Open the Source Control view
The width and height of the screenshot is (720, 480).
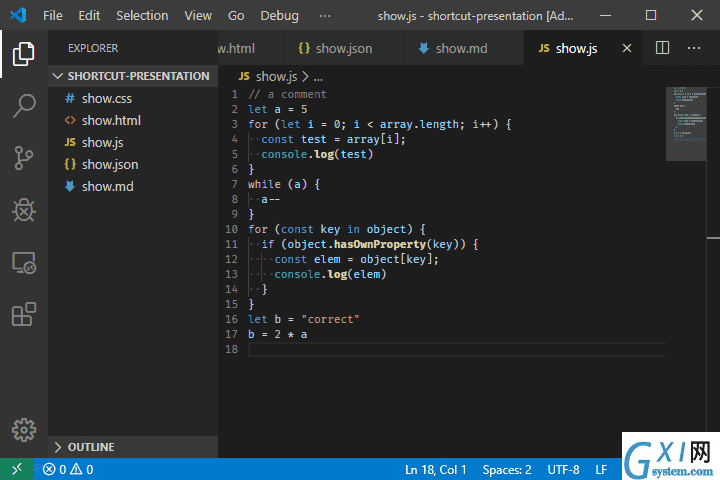click(23, 158)
